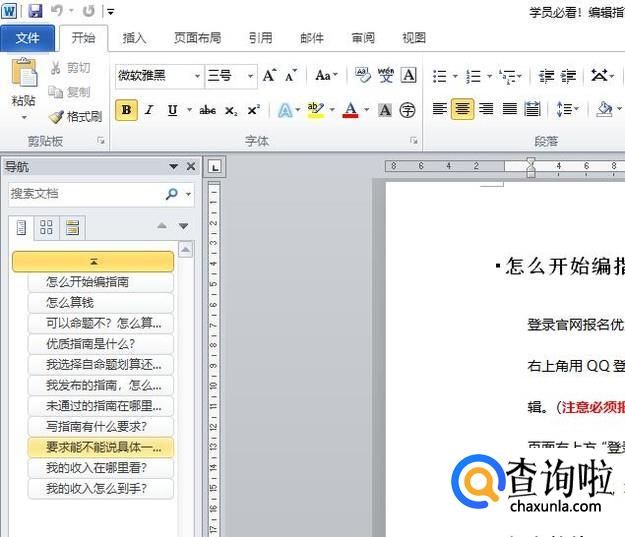Viewport: 625px width, 537px height.
Task: Click the Distributed alignment icon
Action: point(532,109)
